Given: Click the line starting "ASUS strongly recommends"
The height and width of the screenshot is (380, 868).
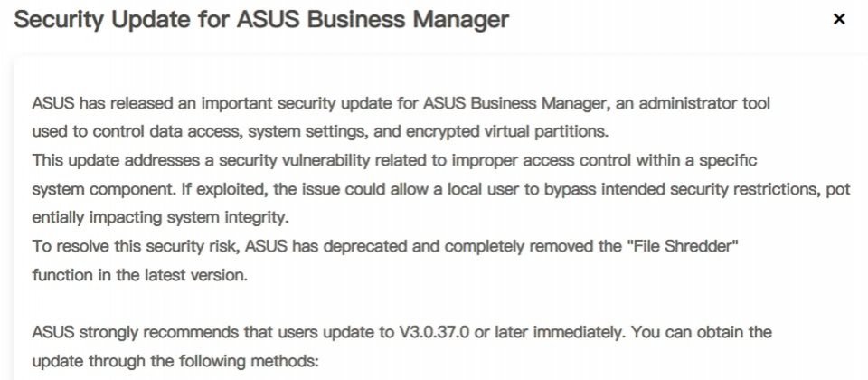Looking at the screenshot, I should (x=401, y=332).
